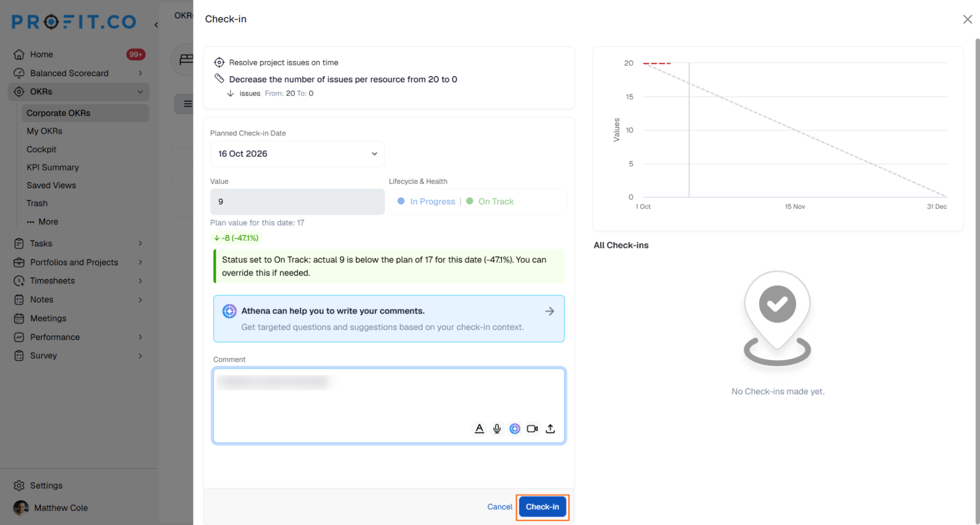This screenshot has height=525, width=980.
Task: Open Home from the sidebar
Action: click(x=41, y=54)
